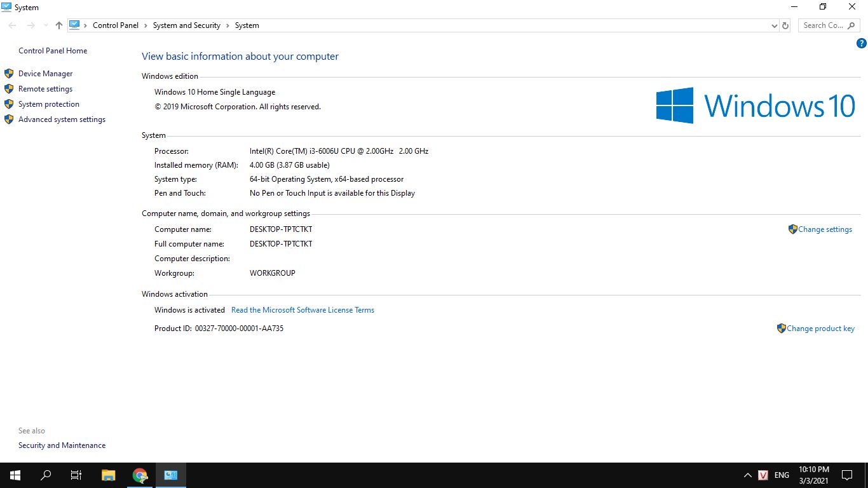The image size is (868, 488).
Task: Open Advanced system settings link
Action: [62, 119]
